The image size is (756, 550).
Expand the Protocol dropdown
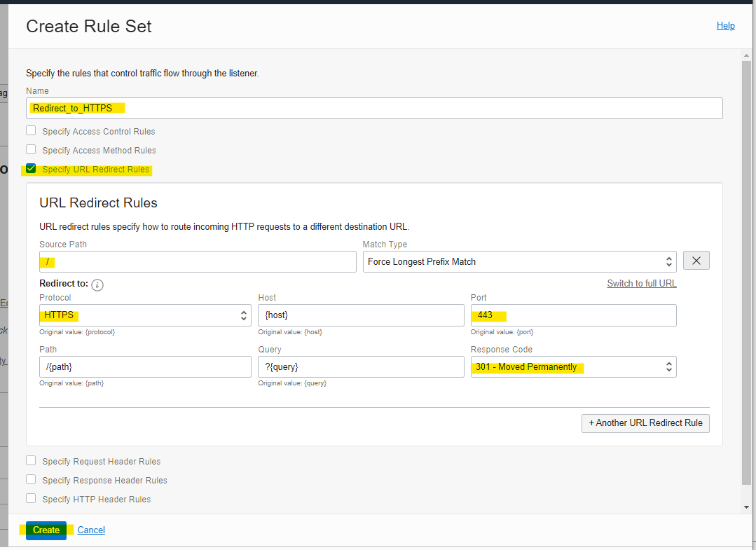tap(145, 315)
